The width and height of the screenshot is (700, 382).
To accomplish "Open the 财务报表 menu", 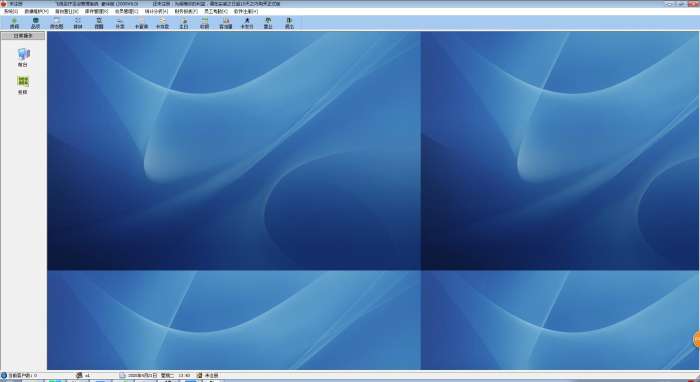I will pos(186,11).
